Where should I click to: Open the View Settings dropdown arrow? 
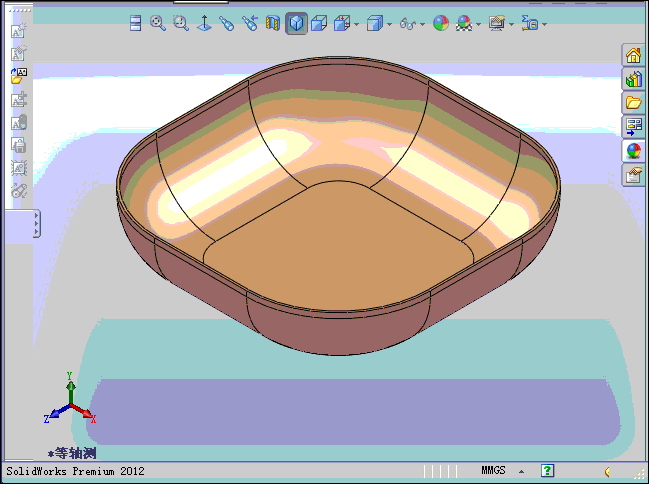point(512,24)
